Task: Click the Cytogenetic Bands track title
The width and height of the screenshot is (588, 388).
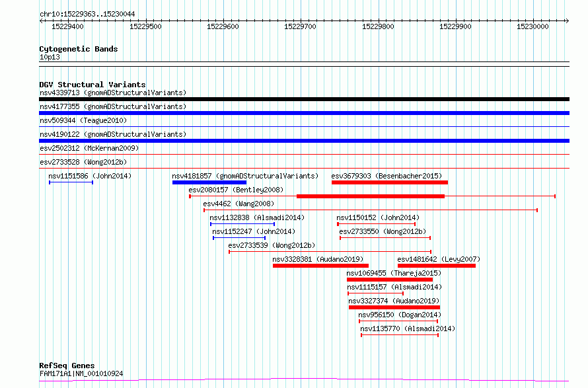Action: click(x=79, y=49)
